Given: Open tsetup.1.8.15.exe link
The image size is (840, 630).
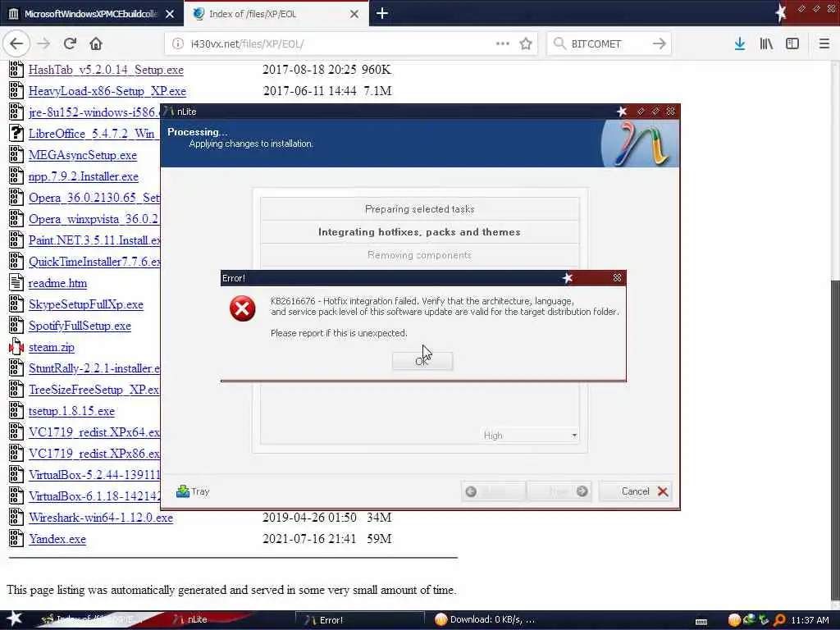Looking at the screenshot, I should coord(72,411).
